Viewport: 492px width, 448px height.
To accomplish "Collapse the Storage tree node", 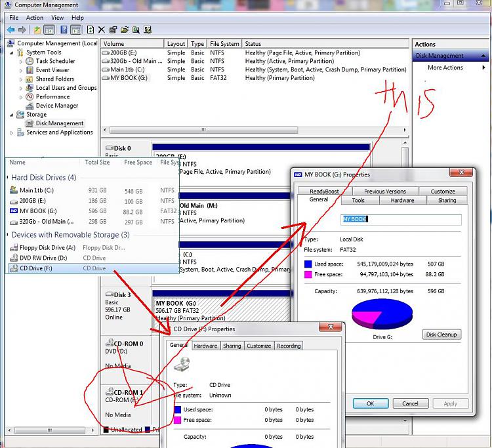I will click(12, 115).
